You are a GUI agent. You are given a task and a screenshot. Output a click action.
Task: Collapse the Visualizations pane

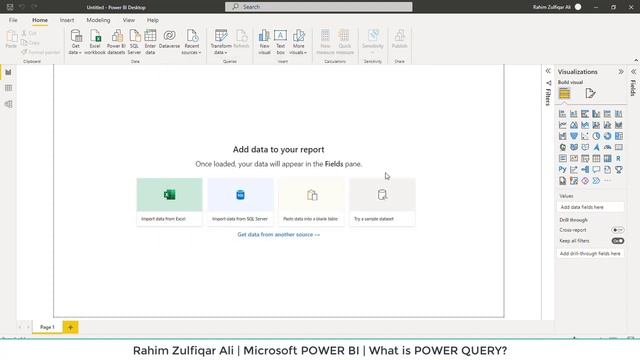point(621,72)
